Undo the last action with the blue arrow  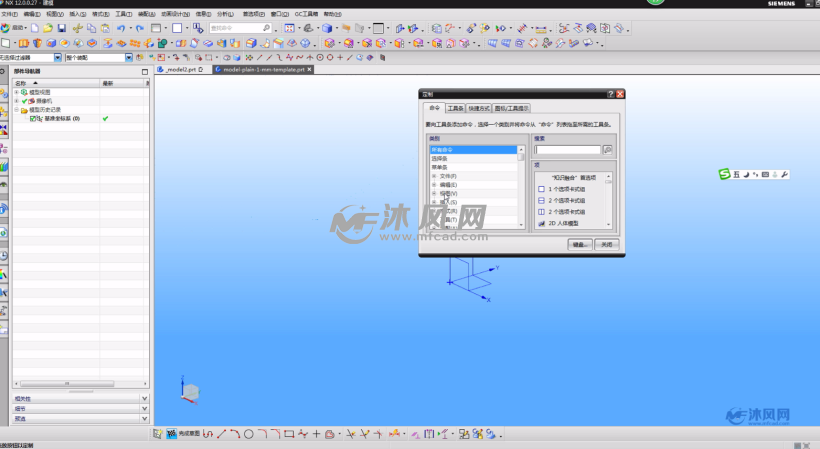pyautogui.click(x=121, y=28)
